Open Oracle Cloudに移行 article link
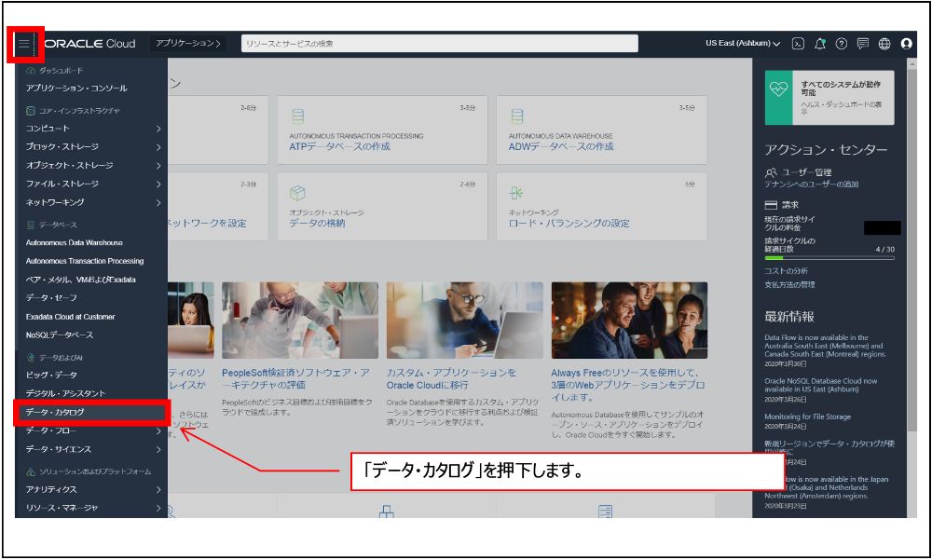The width and height of the screenshot is (932, 560). click(451, 378)
